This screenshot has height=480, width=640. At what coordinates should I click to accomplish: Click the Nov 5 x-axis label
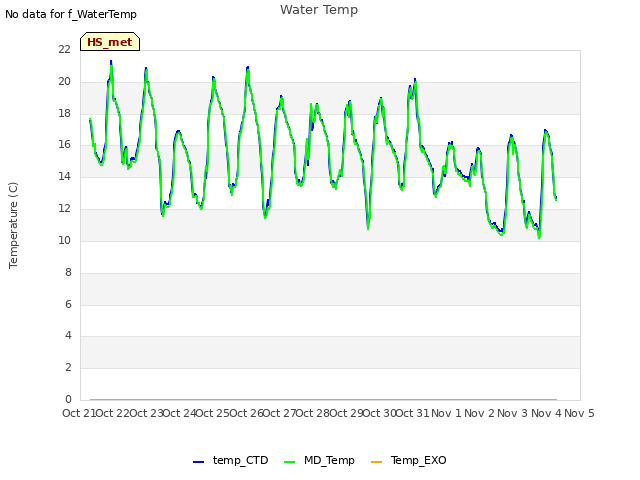tap(579, 413)
